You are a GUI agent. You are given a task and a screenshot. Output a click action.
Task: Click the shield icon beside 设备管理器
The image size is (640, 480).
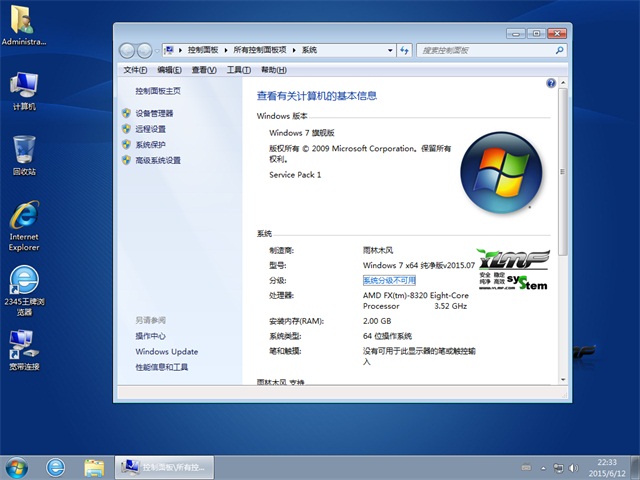(126, 113)
